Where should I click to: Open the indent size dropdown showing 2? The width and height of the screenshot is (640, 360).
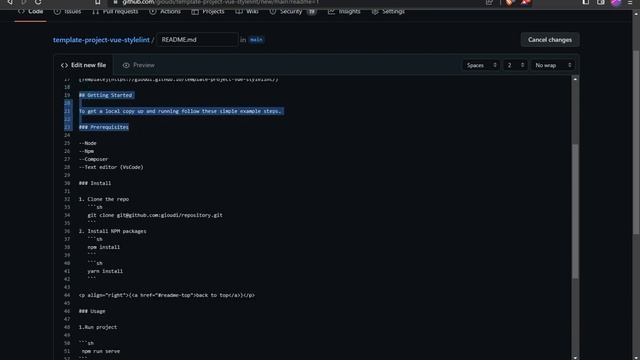pyautogui.click(x=515, y=65)
